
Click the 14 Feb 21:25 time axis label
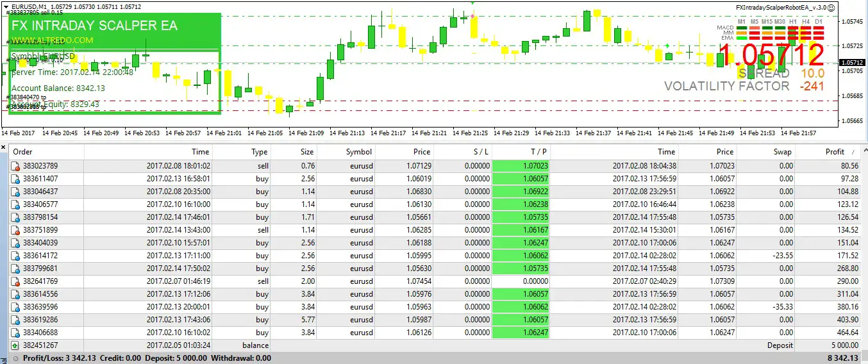[469, 133]
